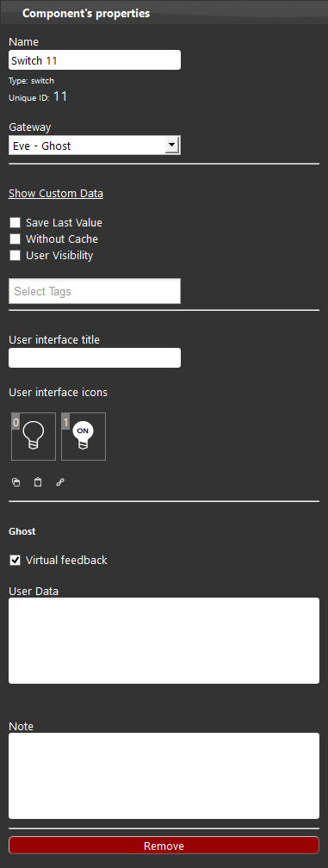Click the paste clipboard icon
328x868 pixels.
coord(38,482)
